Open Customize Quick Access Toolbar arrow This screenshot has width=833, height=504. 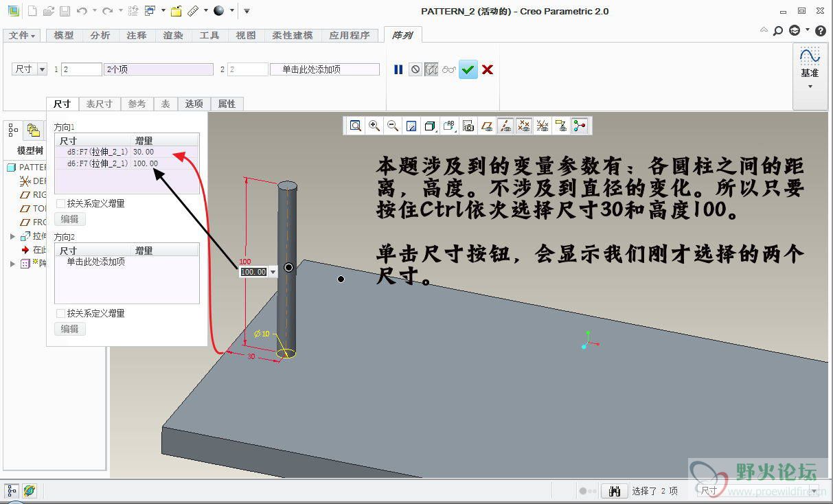(x=247, y=11)
